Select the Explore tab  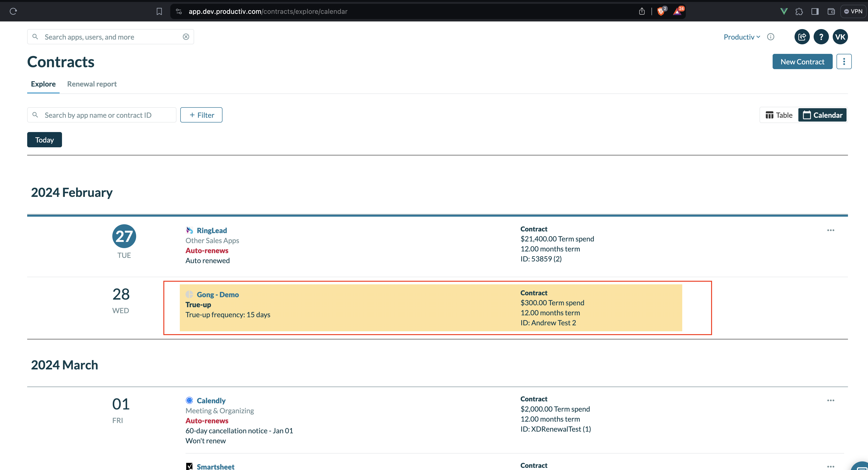pos(43,84)
